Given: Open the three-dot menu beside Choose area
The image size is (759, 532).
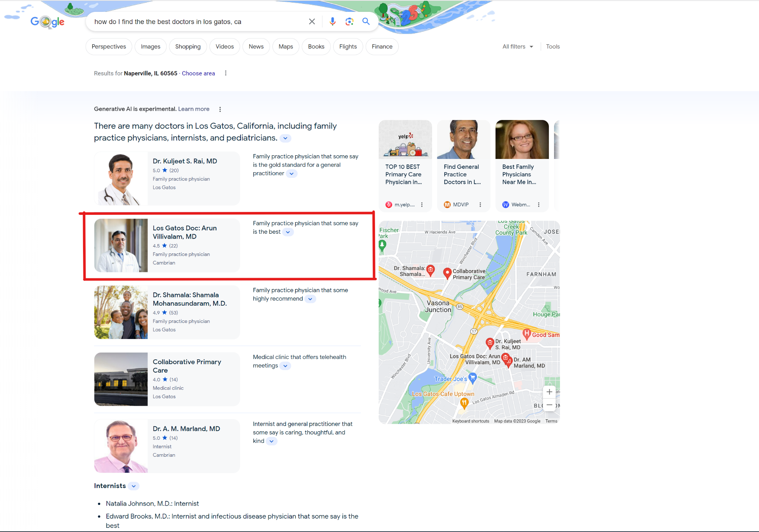Looking at the screenshot, I should (226, 73).
